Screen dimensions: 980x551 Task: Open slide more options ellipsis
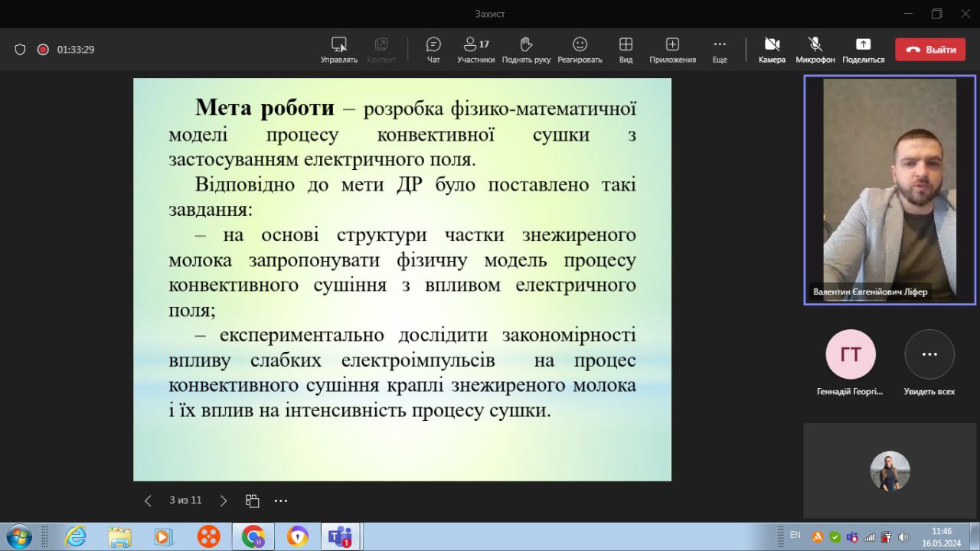tap(281, 500)
